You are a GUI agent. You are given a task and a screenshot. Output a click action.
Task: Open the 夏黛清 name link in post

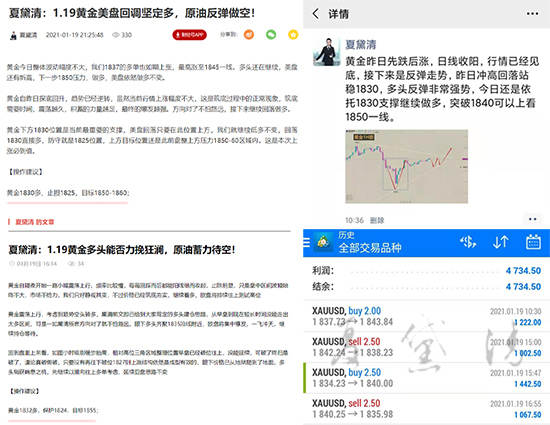(361, 45)
